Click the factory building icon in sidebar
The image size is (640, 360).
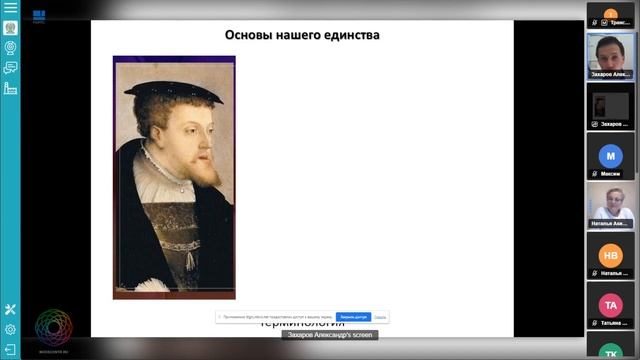10,88
